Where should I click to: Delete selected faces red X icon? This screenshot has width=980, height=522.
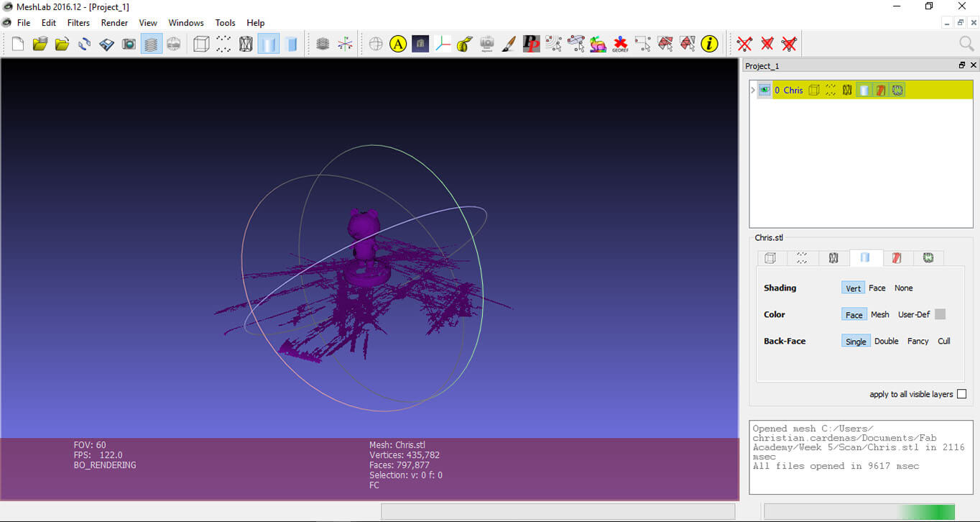767,44
